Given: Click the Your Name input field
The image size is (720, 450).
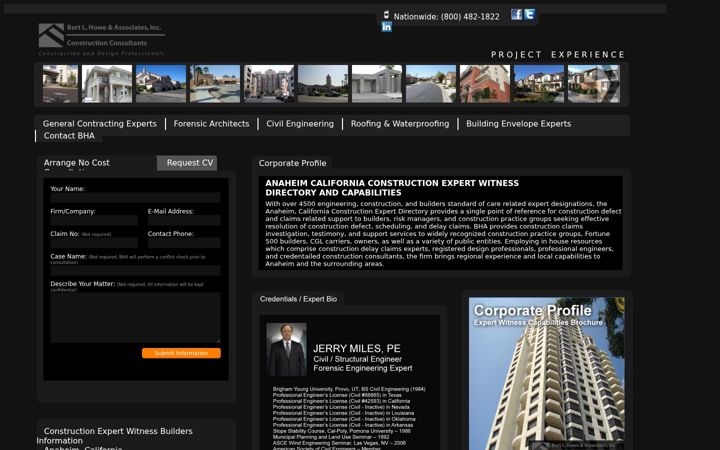Looking at the screenshot, I should [135, 197].
